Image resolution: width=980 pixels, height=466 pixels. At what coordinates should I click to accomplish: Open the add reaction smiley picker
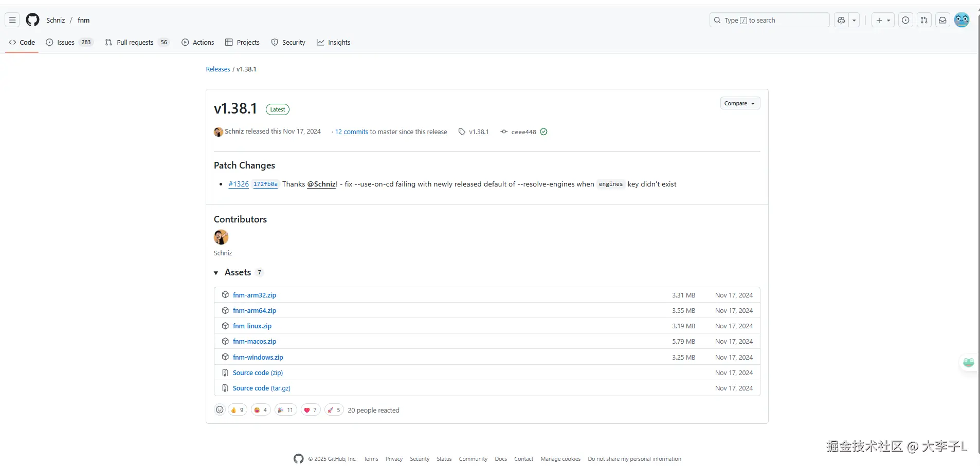click(x=220, y=410)
